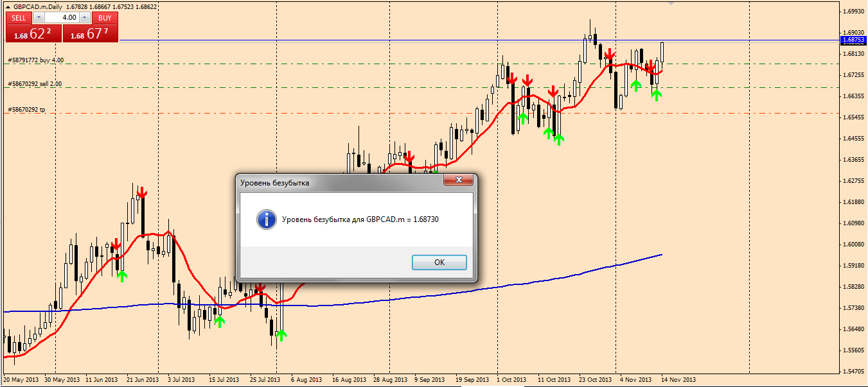The height and width of the screenshot is (387, 868).
Task: Click the chart shift triangle marker at top
Action: [x=671, y=4]
